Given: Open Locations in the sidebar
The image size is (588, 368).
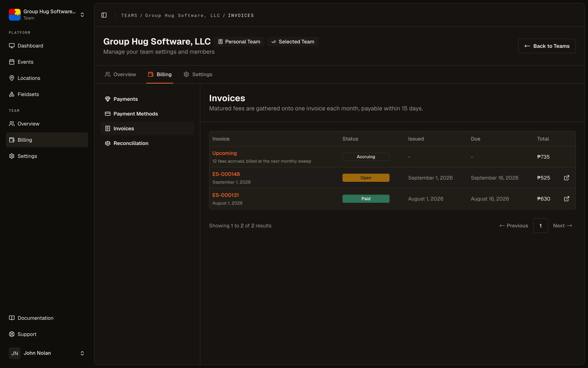Looking at the screenshot, I should click(x=47, y=78).
